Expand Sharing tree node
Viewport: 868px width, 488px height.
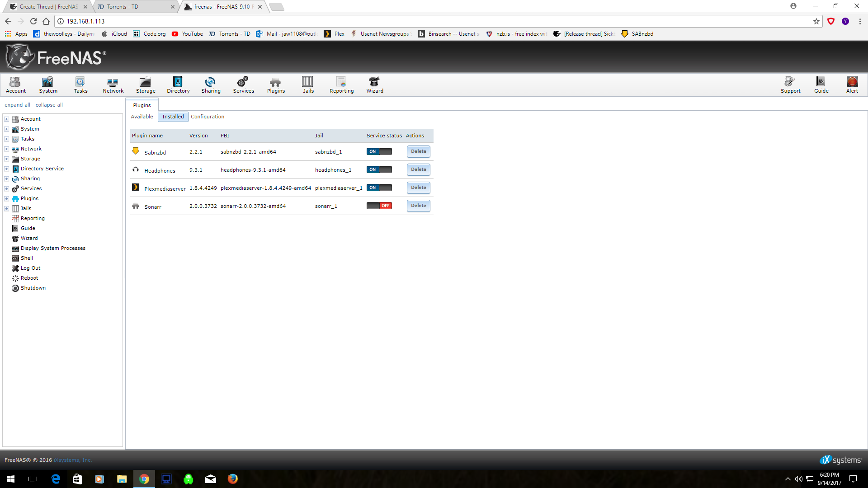pyautogui.click(x=7, y=179)
